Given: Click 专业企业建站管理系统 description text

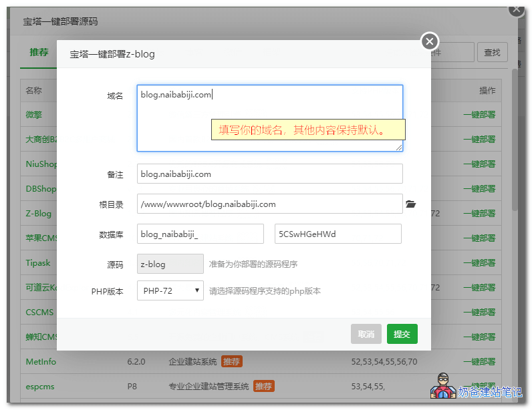Looking at the screenshot, I should (209, 387).
